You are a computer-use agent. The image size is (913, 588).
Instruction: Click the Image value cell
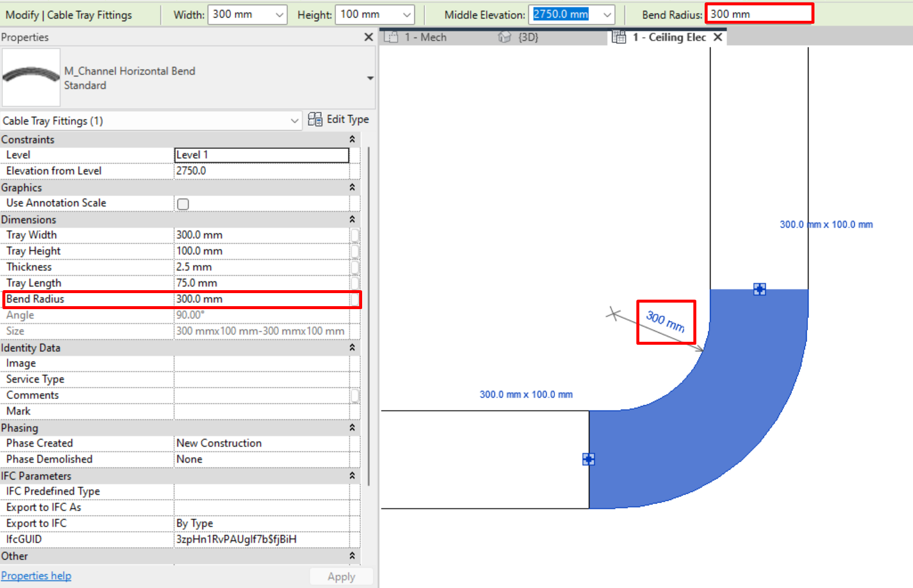point(262,363)
